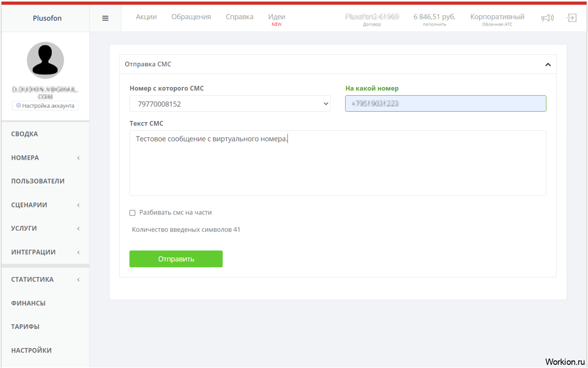Go to Справка in top bar

(x=240, y=17)
